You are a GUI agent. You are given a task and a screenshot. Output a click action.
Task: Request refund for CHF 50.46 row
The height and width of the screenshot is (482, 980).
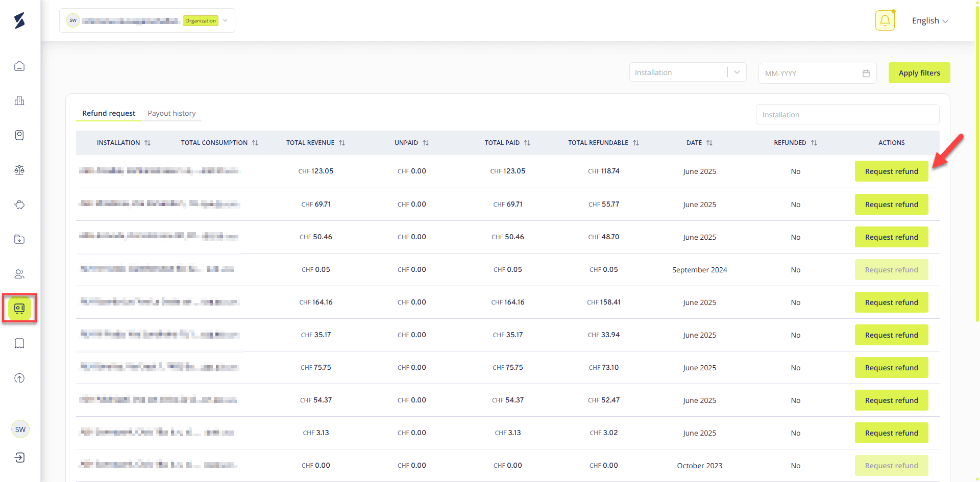click(891, 237)
